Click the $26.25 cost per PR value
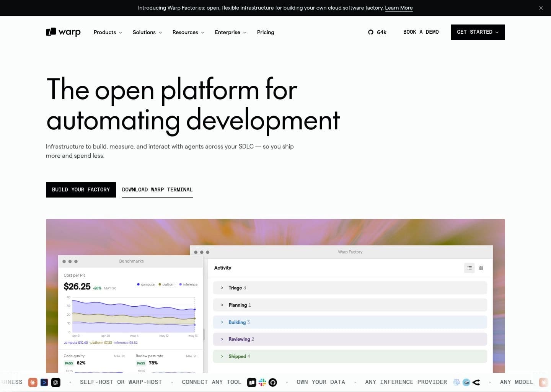The height and width of the screenshot is (392, 551). point(77,287)
